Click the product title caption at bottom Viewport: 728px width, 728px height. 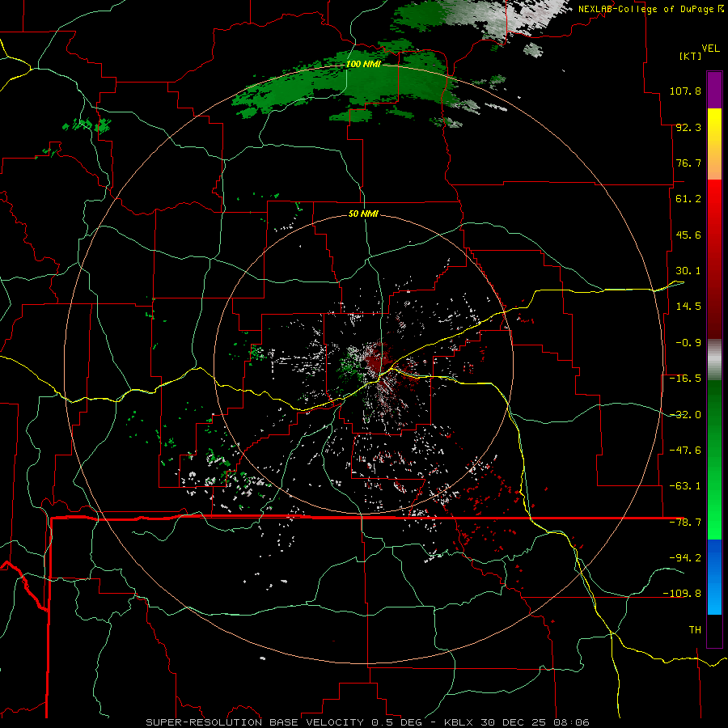pyautogui.click(x=368, y=722)
